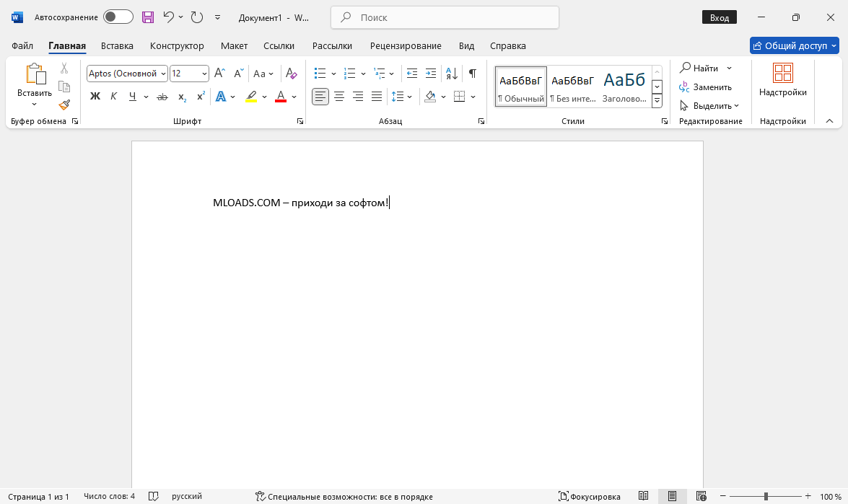Toggle bold formatting (Ж)
Viewport: 848px width, 504px height.
[x=95, y=97]
